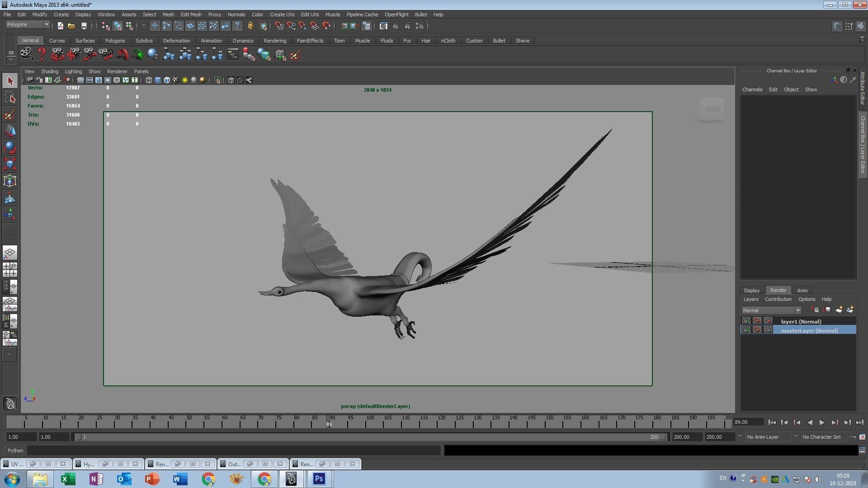Open Render View from status line
The height and width of the screenshot is (488, 868).
pos(383,26)
